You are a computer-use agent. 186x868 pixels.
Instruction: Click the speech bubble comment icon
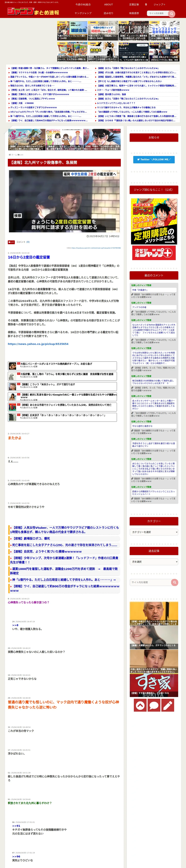click(154, 705)
